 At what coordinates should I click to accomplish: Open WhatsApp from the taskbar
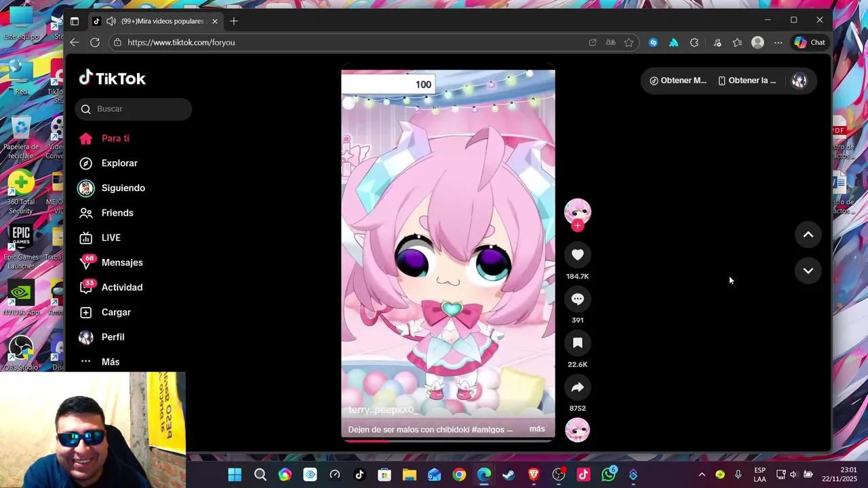click(608, 474)
